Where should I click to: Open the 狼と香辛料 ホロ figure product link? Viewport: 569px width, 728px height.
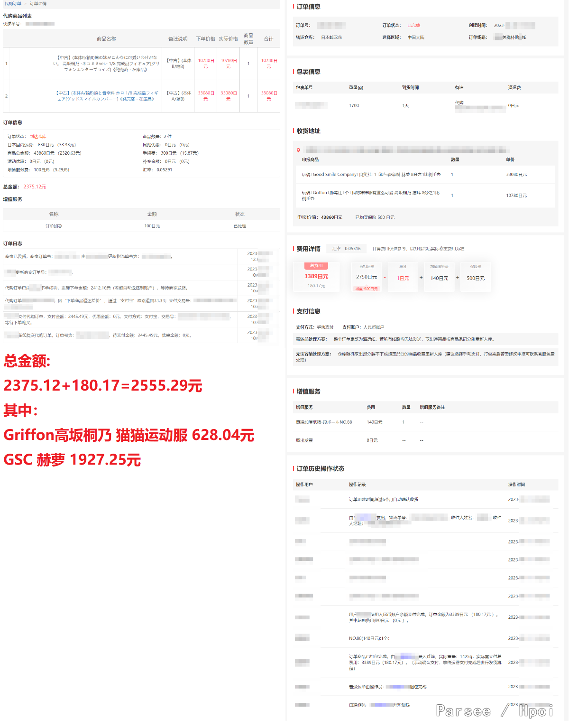click(x=107, y=96)
